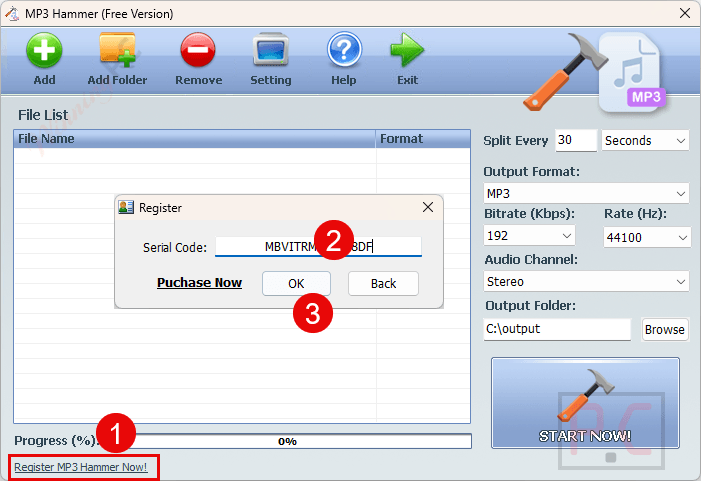This screenshot has width=701, height=481.
Task: Click the Exit toolbar label
Action: tap(407, 80)
